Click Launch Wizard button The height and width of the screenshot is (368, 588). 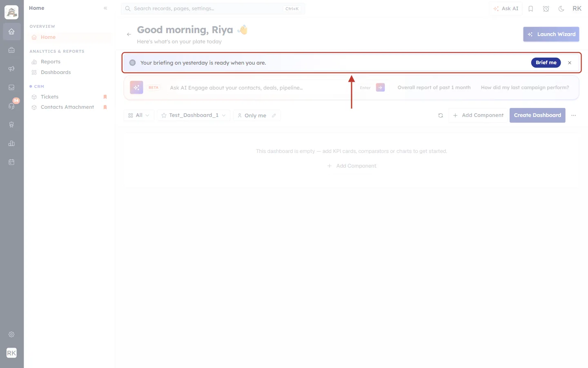(x=551, y=34)
